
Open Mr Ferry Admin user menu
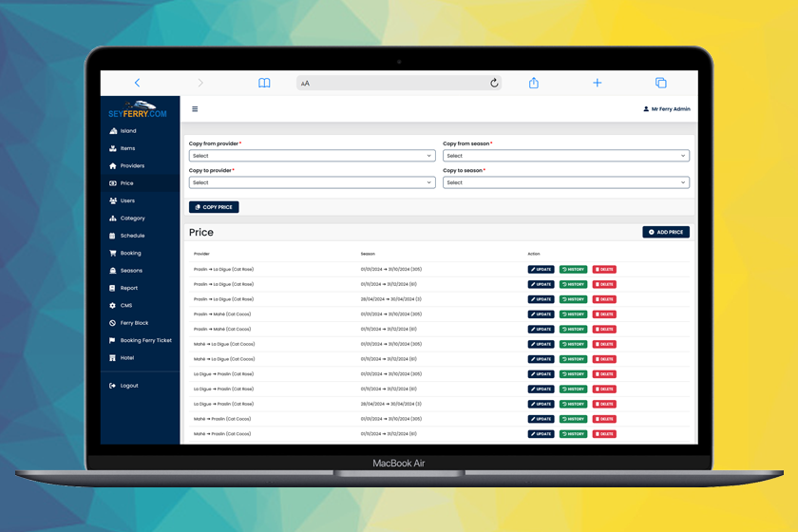point(667,109)
